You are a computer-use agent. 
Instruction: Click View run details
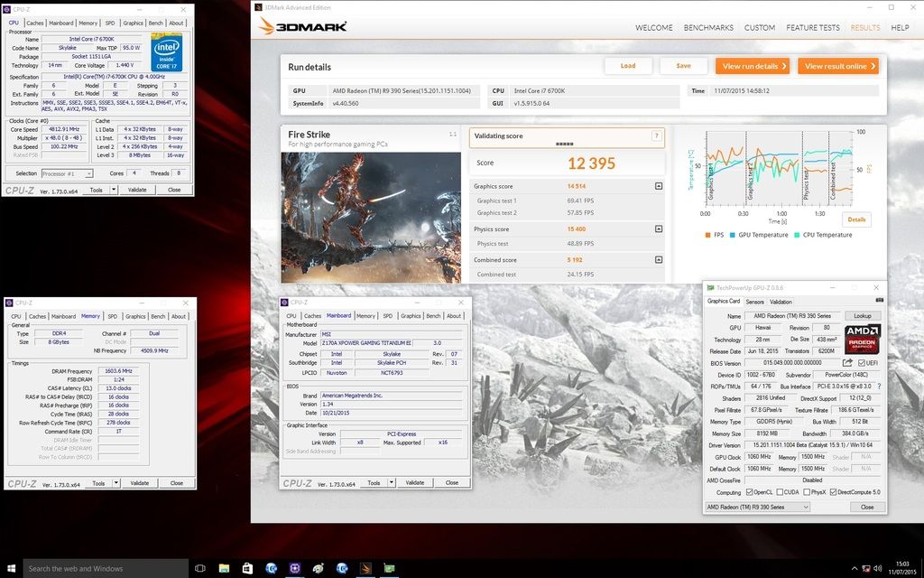pos(753,66)
